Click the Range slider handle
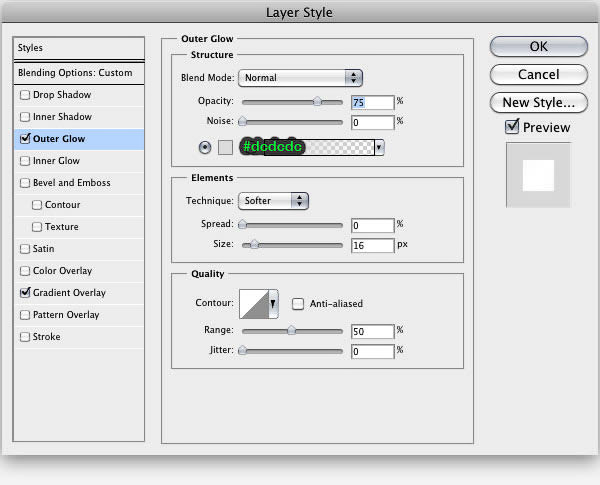 (x=292, y=330)
